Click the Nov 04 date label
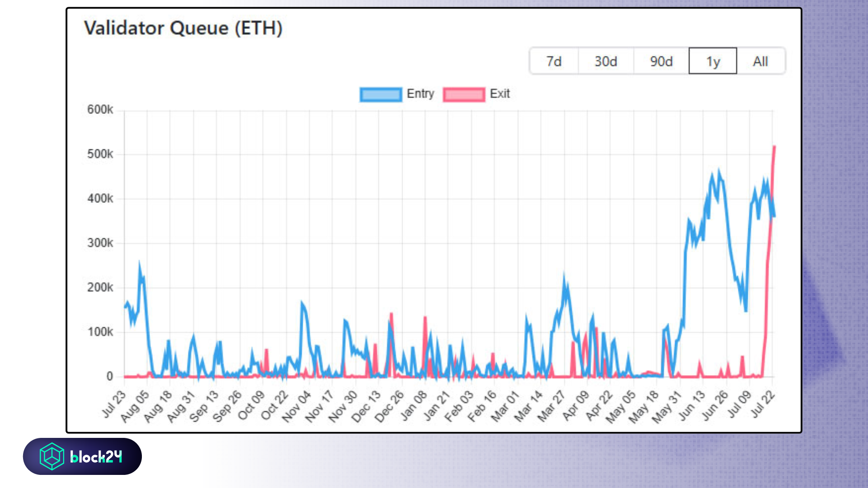Screen dimensions: 868x488 click(x=296, y=406)
